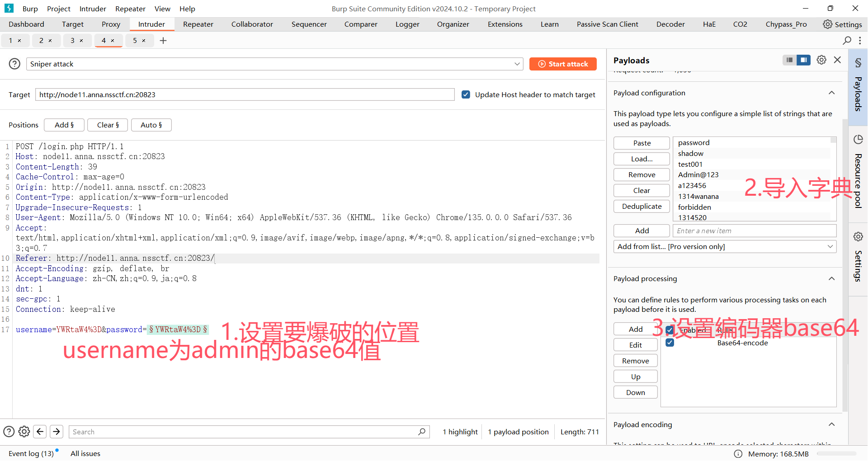Open the Intruder help question mark icon
This screenshot has height=461, width=868.
point(14,64)
